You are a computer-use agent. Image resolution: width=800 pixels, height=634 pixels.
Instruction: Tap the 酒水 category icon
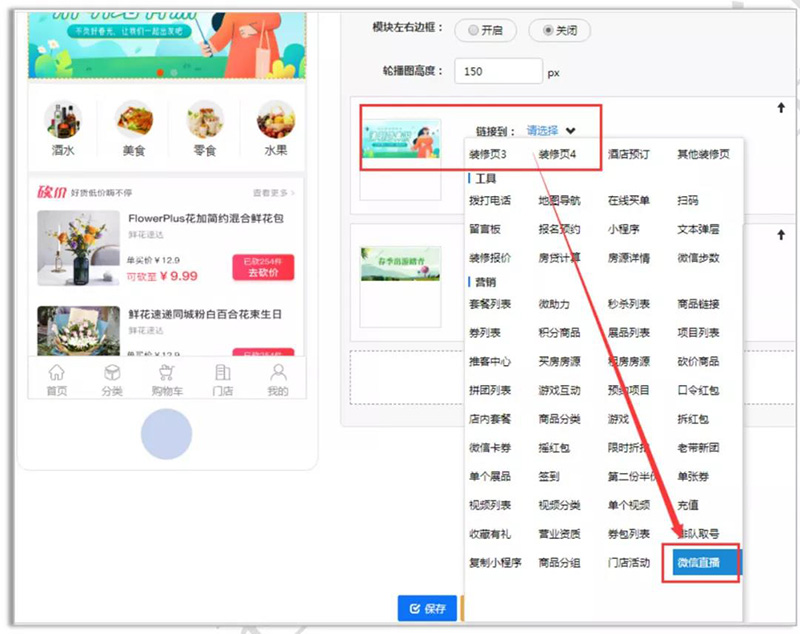(63, 119)
